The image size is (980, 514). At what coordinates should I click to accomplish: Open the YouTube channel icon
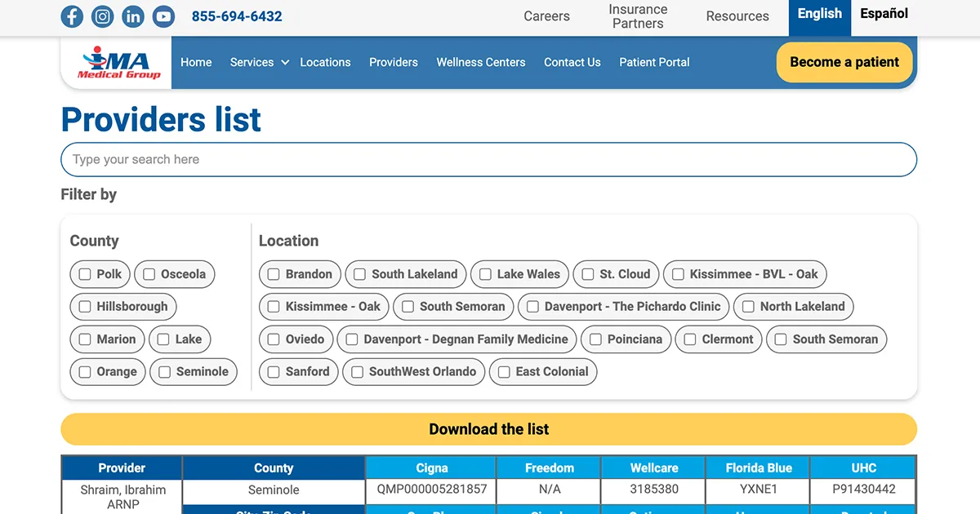pos(163,16)
